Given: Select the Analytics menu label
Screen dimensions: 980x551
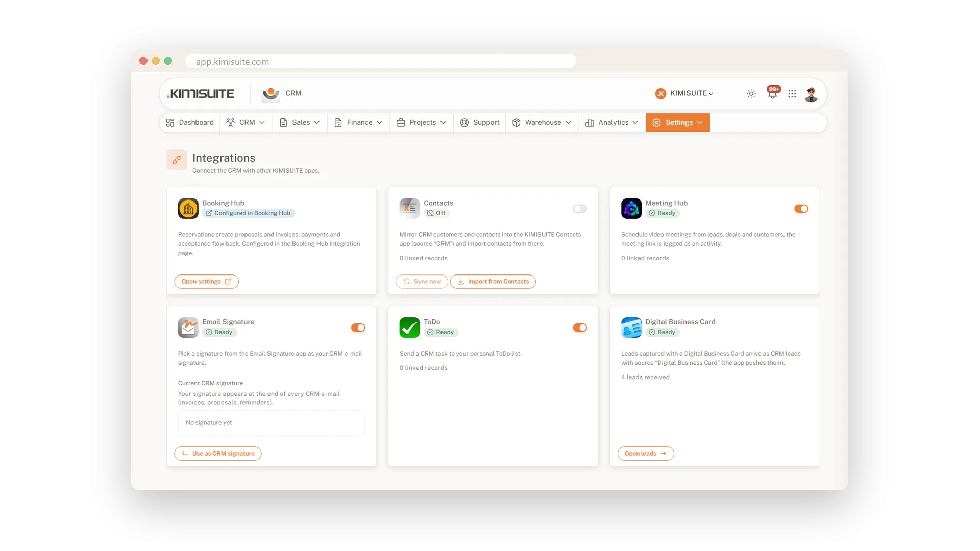Looking at the screenshot, I should point(613,122).
